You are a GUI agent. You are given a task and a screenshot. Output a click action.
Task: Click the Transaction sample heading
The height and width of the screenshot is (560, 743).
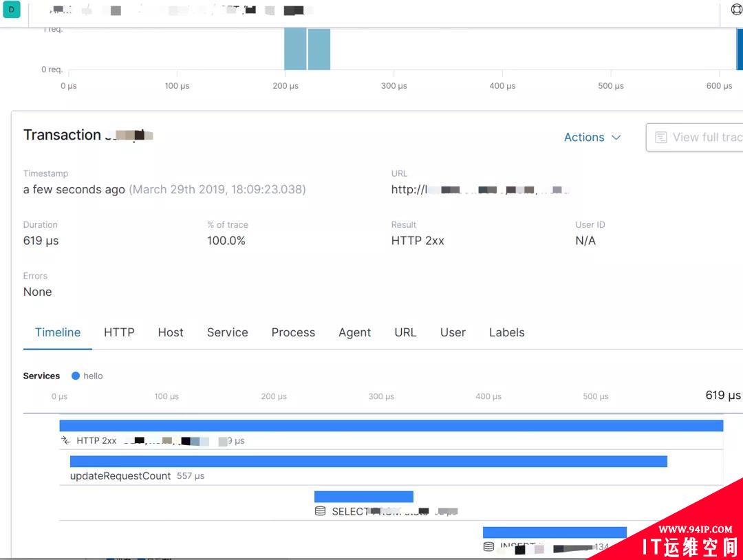click(88, 135)
